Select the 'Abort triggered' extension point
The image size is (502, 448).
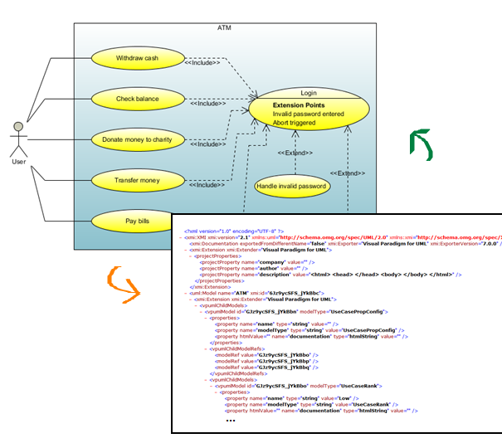click(x=296, y=124)
